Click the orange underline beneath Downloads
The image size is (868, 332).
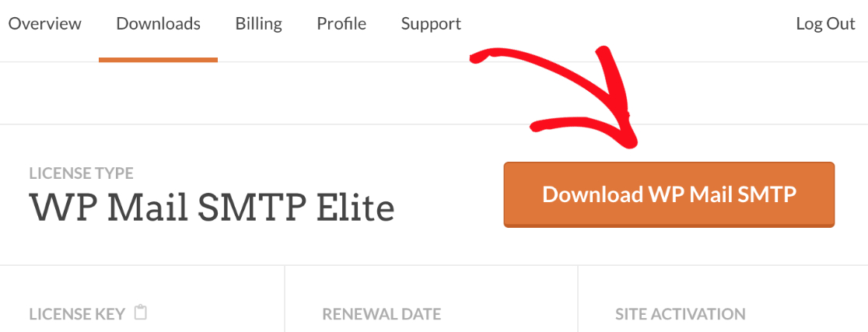point(159,60)
